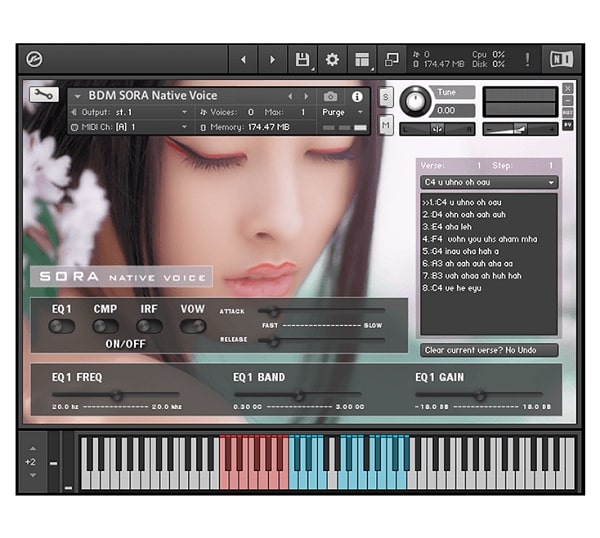Click the EQ1 FREQ slider
Image resolution: width=600 pixels, height=538 pixels.
[x=116, y=395]
